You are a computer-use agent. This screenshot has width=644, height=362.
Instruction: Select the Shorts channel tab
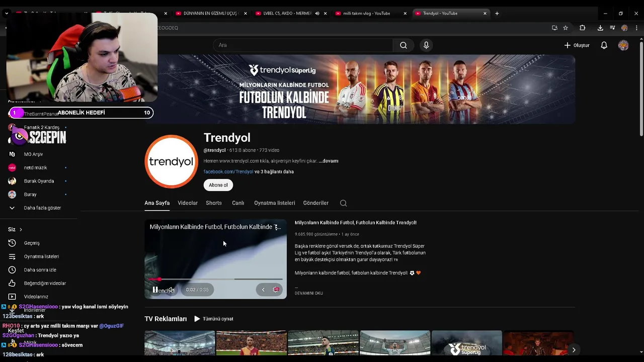(214, 203)
